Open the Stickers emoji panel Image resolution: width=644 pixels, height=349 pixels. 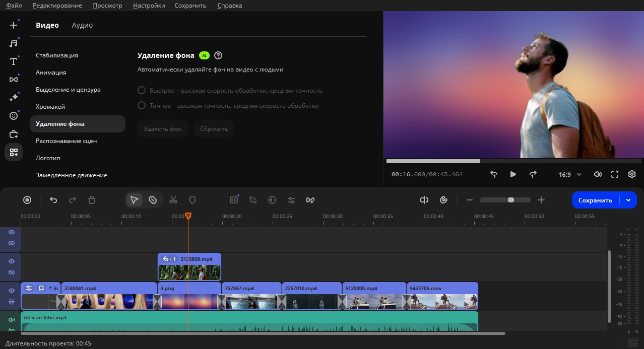14,116
